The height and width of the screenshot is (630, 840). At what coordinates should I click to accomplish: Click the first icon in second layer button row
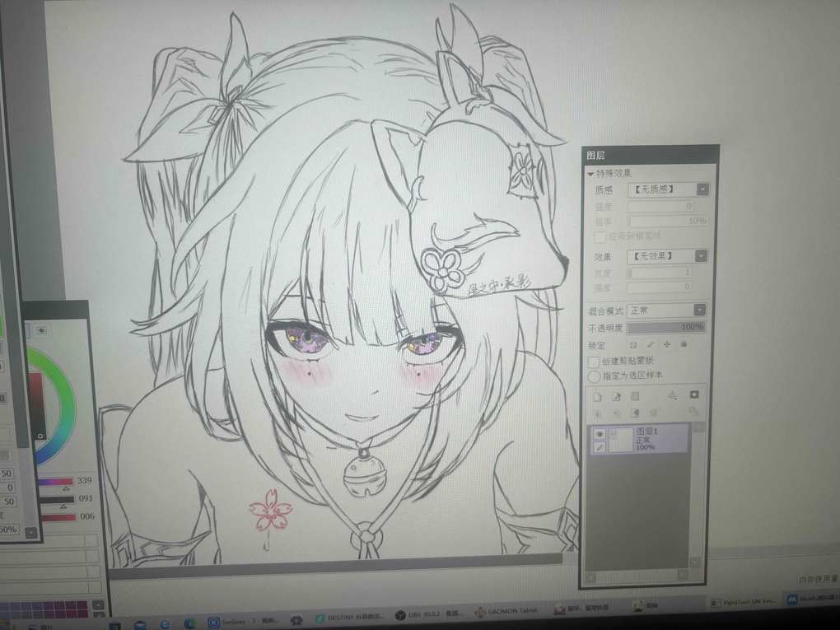598,413
